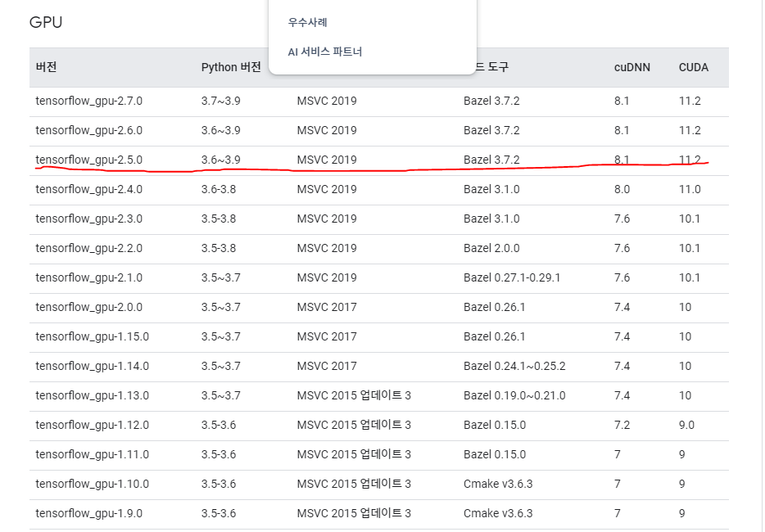Click the Python 버전 column header

coord(231,67)
